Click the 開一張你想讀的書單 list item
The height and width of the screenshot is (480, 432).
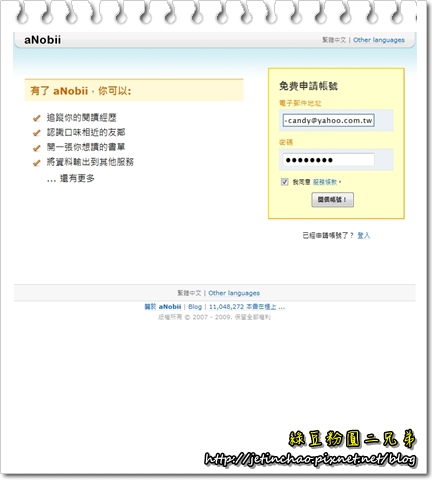(86, 147)
